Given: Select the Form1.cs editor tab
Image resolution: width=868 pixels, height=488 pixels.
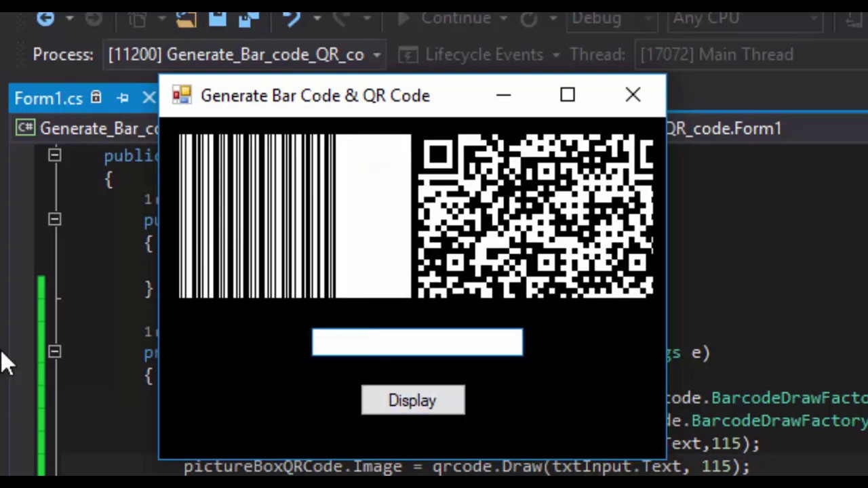Looking at the screenshot, I should tap(48, 98).
